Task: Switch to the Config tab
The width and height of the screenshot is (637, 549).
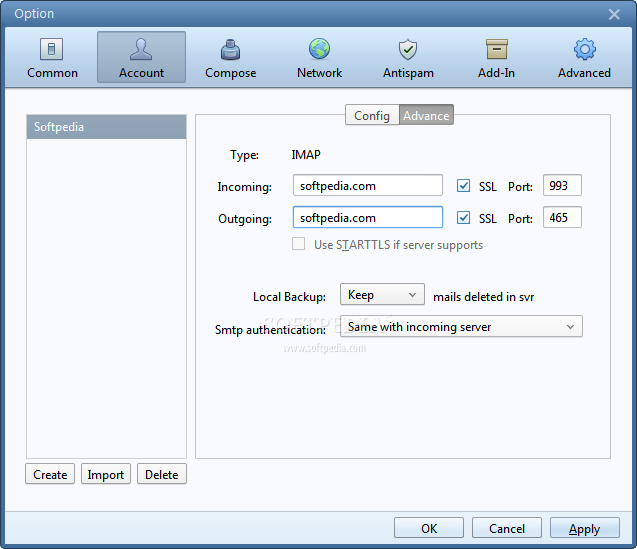Action: pos(372,115)
